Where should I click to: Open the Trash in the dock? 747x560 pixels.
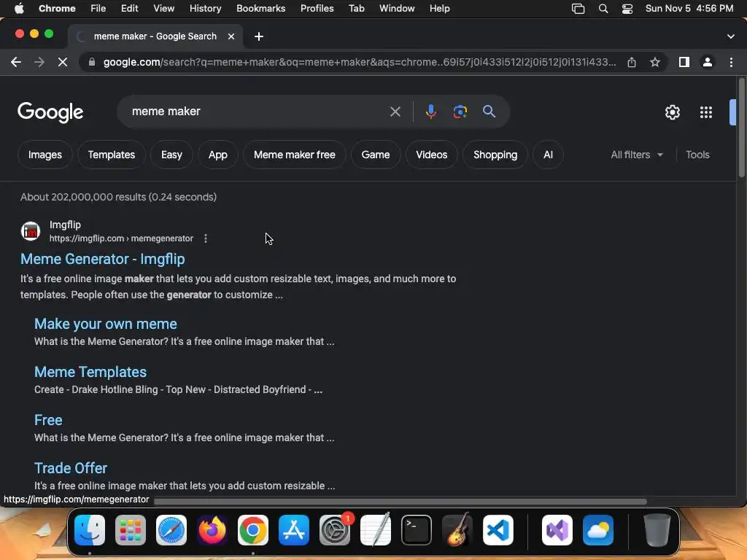(657, 530)
